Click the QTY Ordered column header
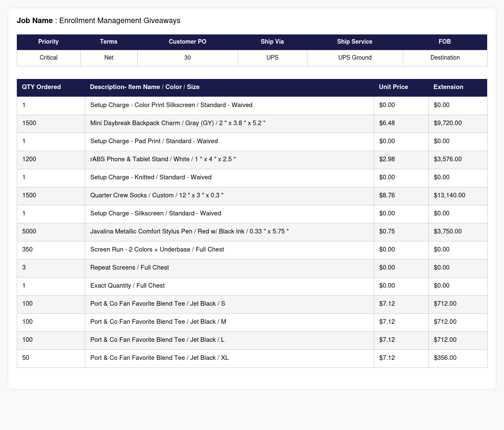The width and height of the screenshot is (504, 430). (x=51, y=87)
